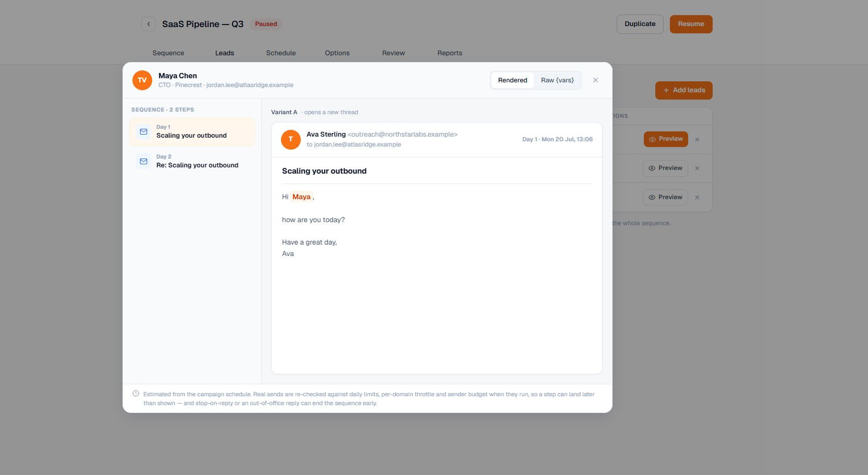Click the Paused status badge
Screen dimensions: 868x475
pyautogui.click(x=266, y=24)
